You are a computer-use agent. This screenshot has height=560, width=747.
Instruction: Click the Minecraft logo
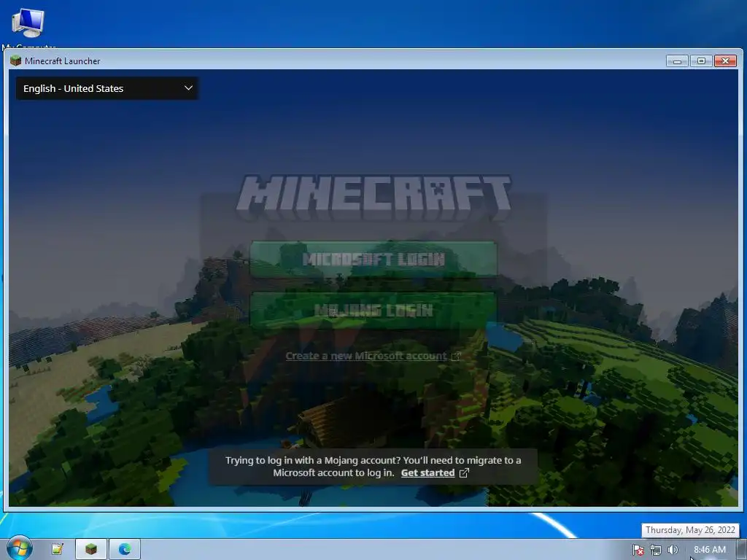(x=373, y=197)
